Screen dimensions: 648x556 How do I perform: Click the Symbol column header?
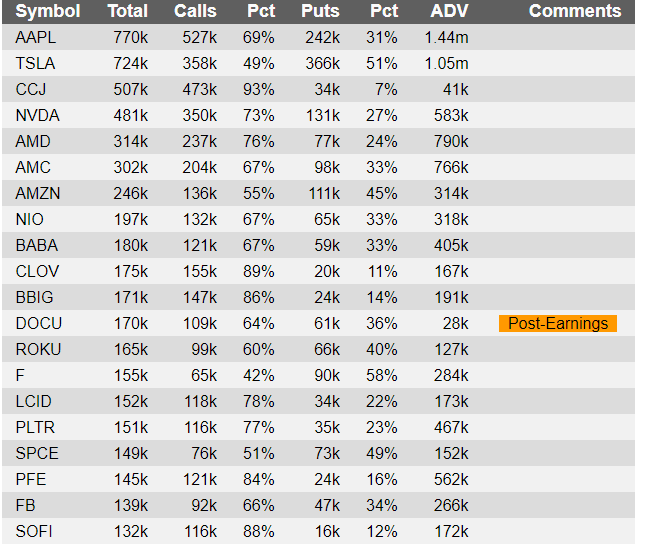click(48, 11)
